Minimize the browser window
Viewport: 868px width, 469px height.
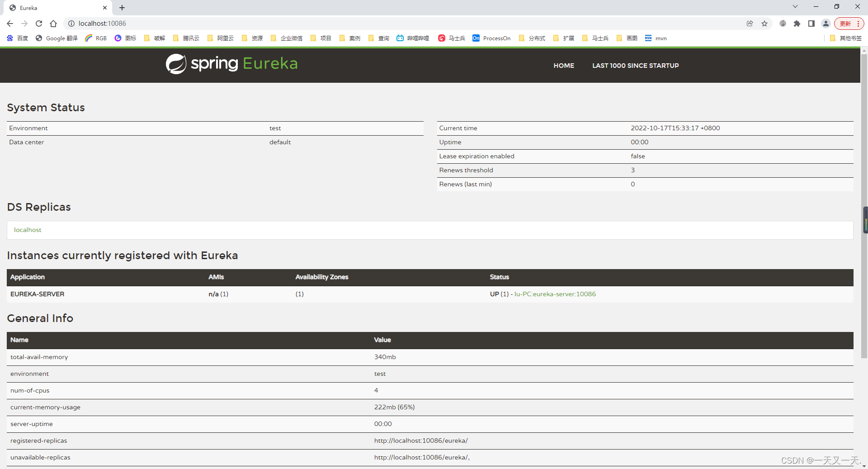point(816,6)
